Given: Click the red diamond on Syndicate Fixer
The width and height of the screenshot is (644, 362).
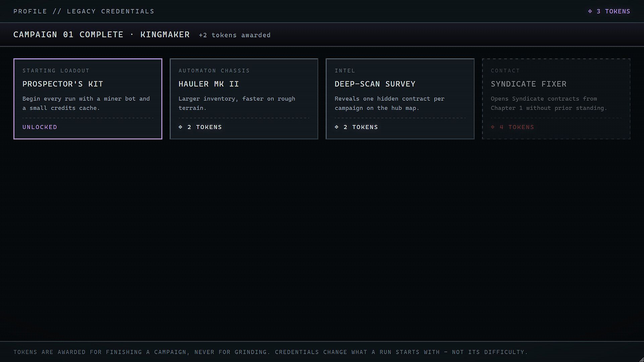Looking at the screenshot, I should (x=493, y=127).
